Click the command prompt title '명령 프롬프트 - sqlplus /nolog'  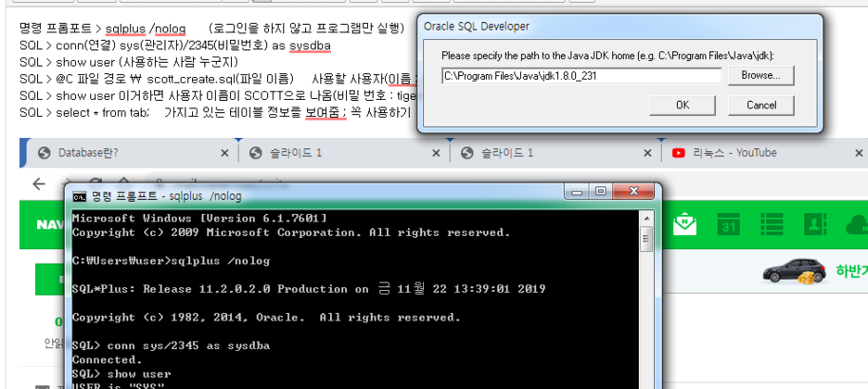pyautogui.click(x=166, y=196)
